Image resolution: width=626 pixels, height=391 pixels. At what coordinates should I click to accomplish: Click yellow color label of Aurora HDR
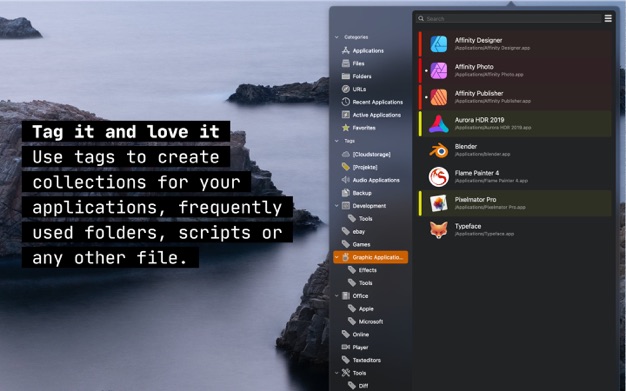click(420, 123)
